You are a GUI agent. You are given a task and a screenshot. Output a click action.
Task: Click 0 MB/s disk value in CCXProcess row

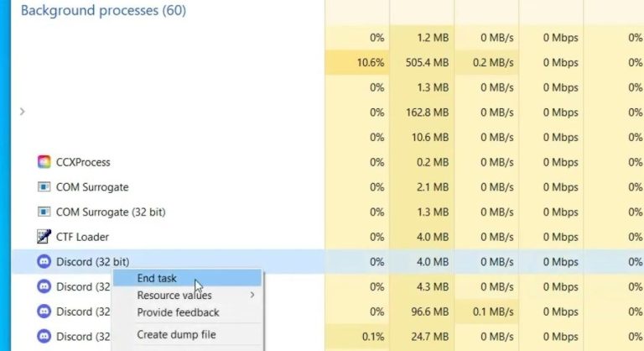click(x=497, y=162)
